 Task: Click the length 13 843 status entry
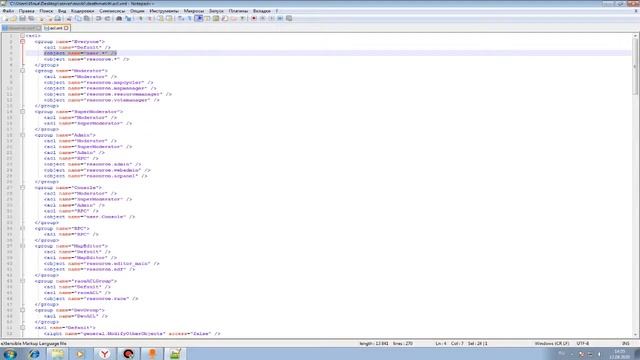tap(374, 344)
